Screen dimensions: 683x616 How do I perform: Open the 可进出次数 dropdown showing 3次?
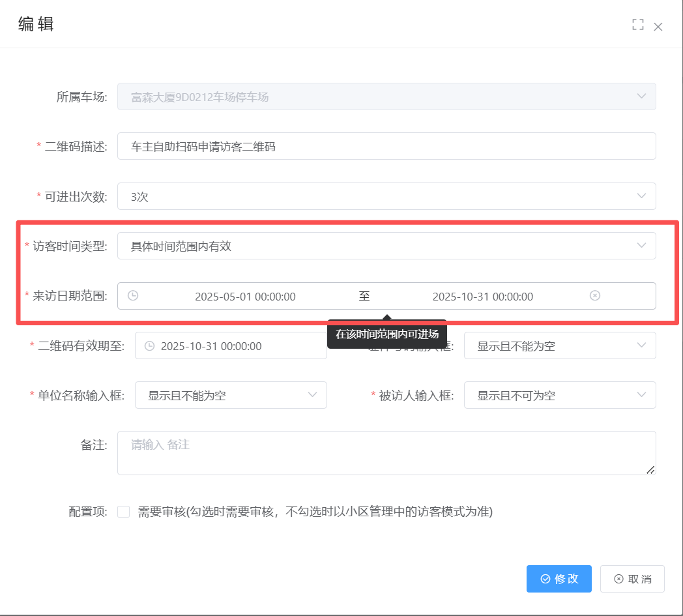[386, 196]
